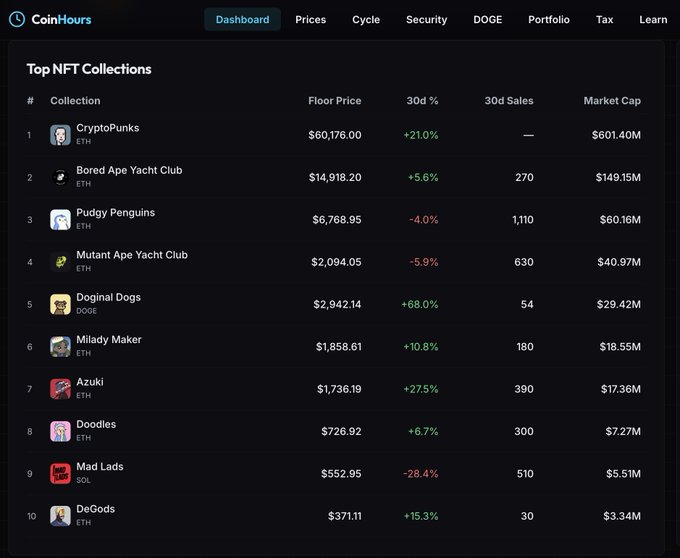Click the $1,858.61 floor price
Viewport: 680px width, 558px height.
(x=339, y=347)
